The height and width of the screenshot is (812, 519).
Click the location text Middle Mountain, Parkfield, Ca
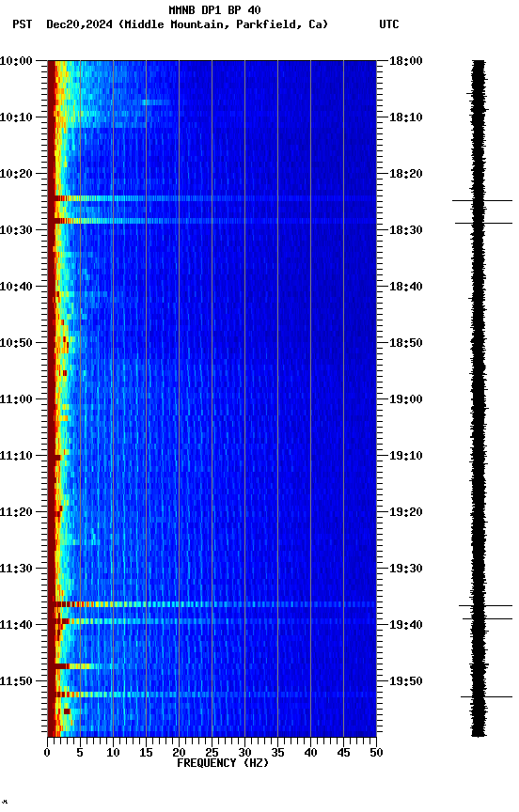[223, 24]
